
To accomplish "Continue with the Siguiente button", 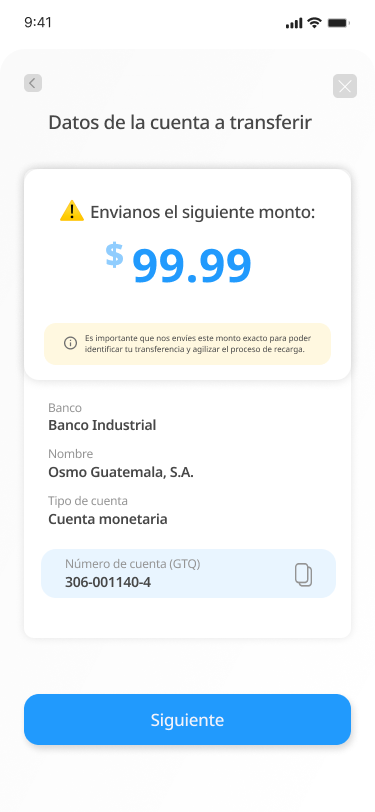I will pyautogui.click(x=188, y=720).
